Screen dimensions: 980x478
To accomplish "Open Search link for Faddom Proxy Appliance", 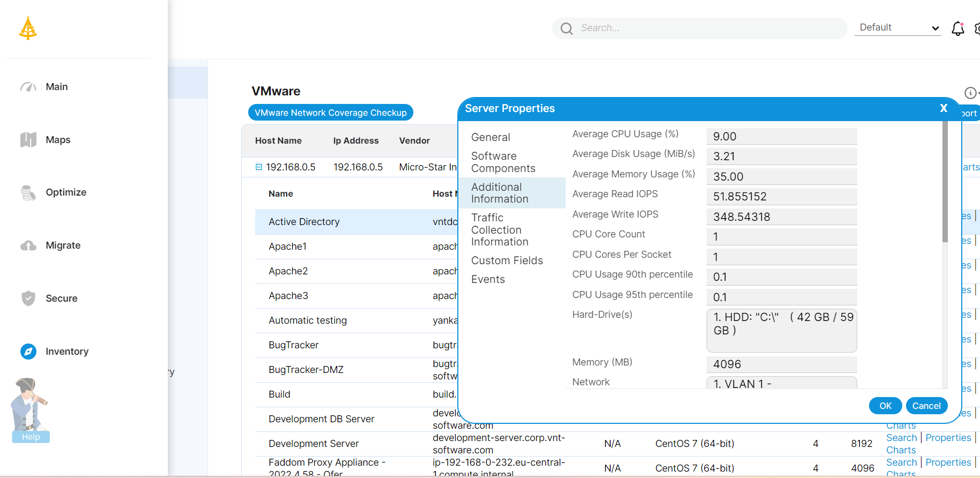I will click(901, 462).
